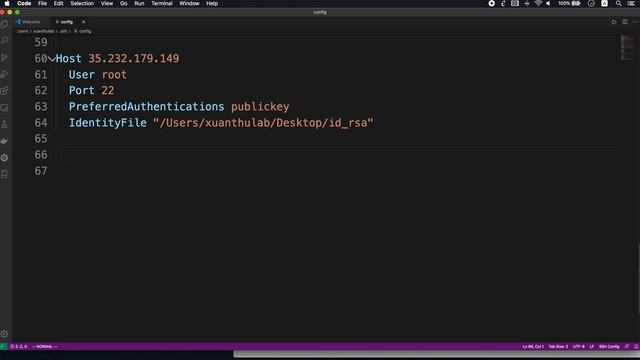Click the Users breadcrumb segment

22,31
